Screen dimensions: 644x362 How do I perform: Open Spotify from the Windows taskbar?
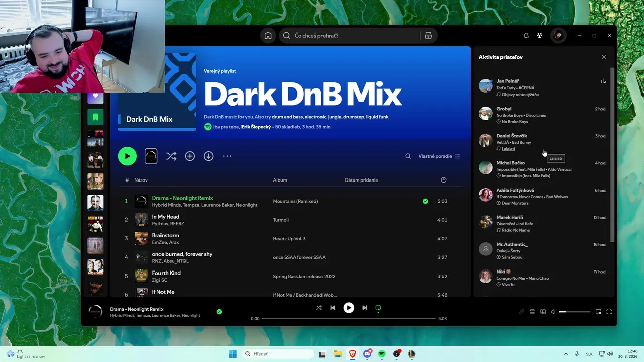coord(382,354)
